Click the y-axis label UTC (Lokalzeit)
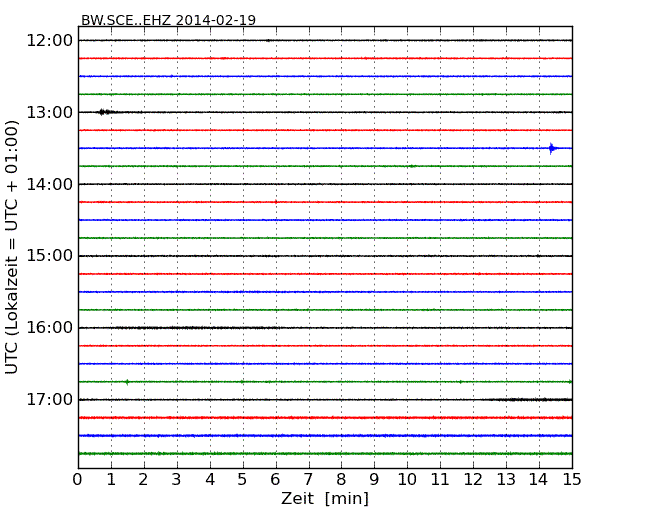This screenshot has height=520, width=650. [x=13, y=246]
